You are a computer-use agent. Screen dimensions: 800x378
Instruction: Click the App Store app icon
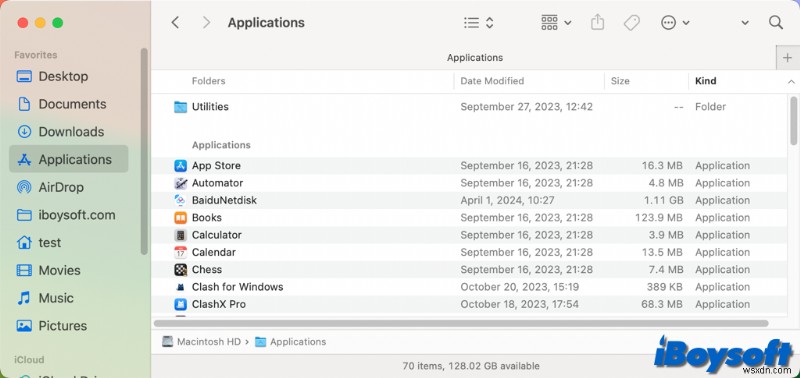(x=180, y=166)
